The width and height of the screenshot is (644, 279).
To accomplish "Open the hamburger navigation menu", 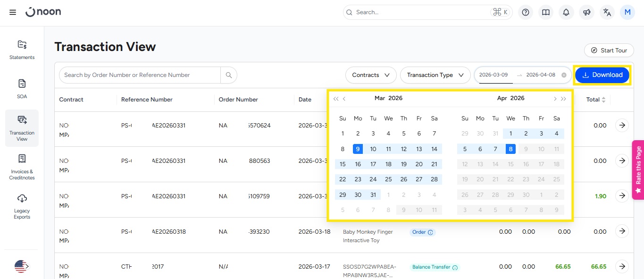I will tap(13, 12).
